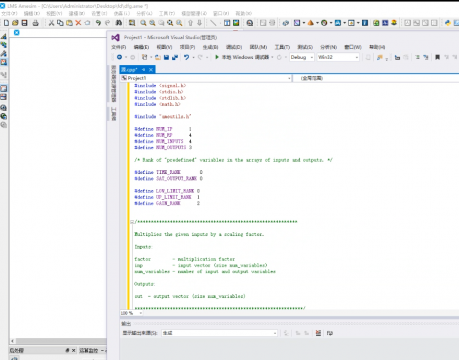The image size is (459, 360).
Task: Click the Amesim save floppy disk icon
Action: [x=24, y=23]
